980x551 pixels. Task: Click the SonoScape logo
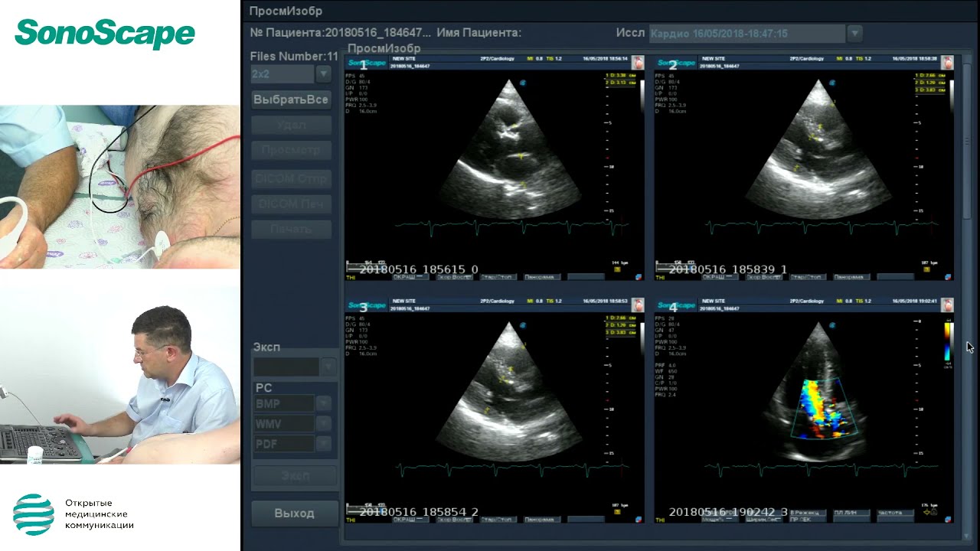(105, 34)
